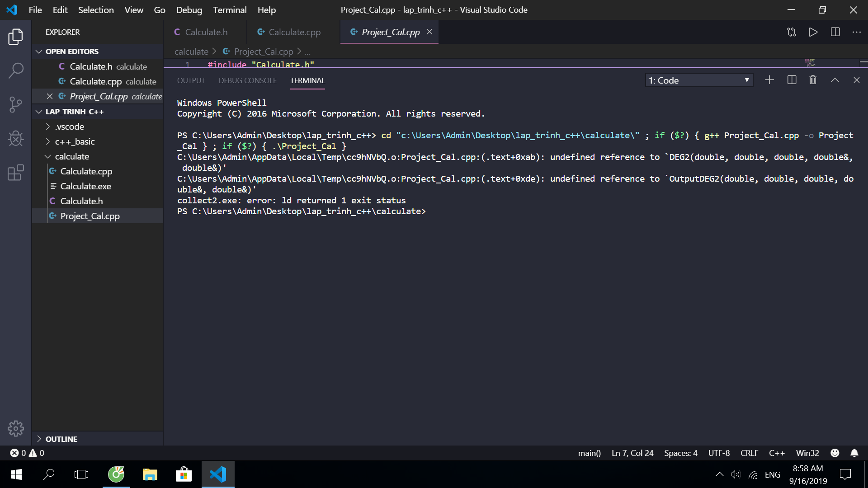The image size is (868, 488).
Task: Open the View menu
Action: click(134, 10)
